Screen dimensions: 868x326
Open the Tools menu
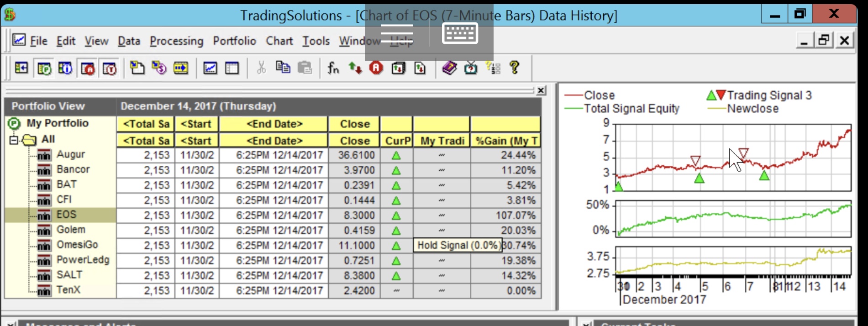click(316, 41)
